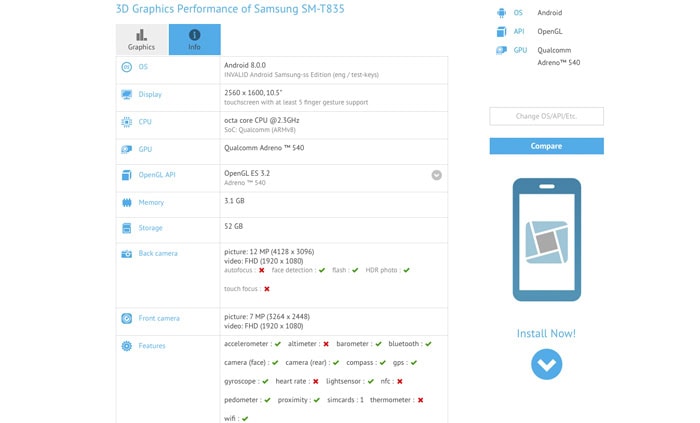Click the Front camera icon
700x423 pixels.
point(127,318)
